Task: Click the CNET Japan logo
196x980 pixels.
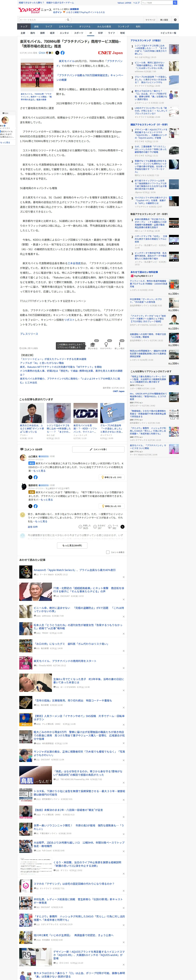Action: (x=110, y=53)
